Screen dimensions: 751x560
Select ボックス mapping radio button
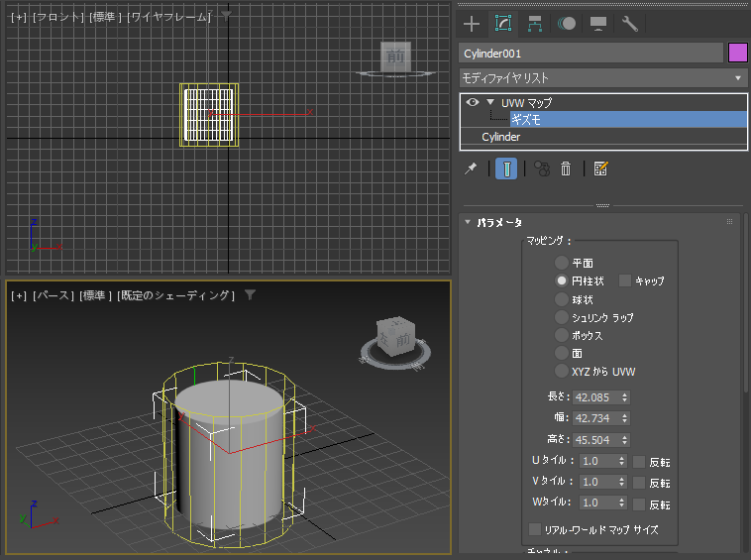click(562, 335)
